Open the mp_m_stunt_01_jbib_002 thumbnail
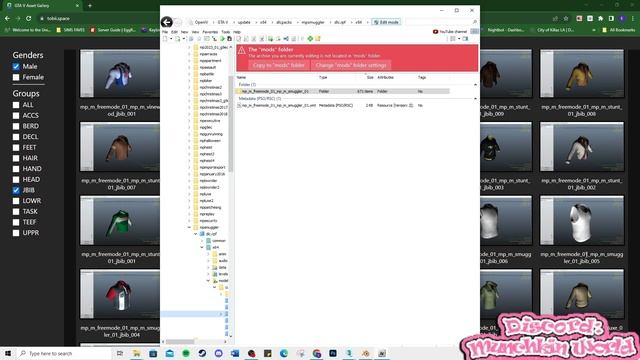Screen dimensions: 640x360 (582, 147)
